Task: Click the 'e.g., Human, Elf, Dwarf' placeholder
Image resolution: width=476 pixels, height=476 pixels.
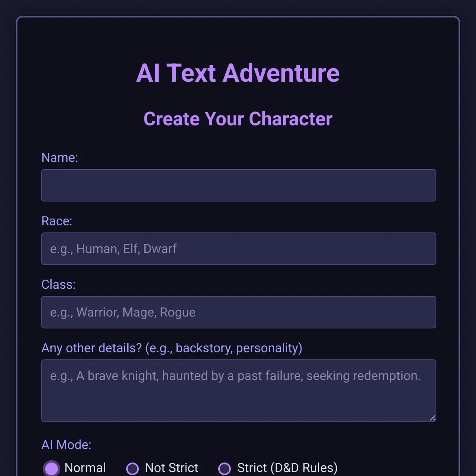Action: coord(113,249)
